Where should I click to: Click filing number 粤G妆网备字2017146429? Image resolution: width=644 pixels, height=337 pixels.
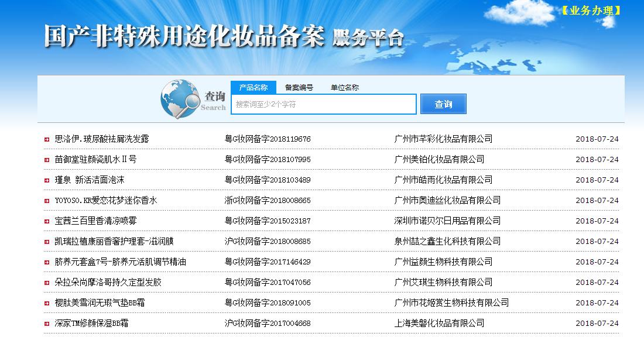pyautogui.click(x=268, y=262)
